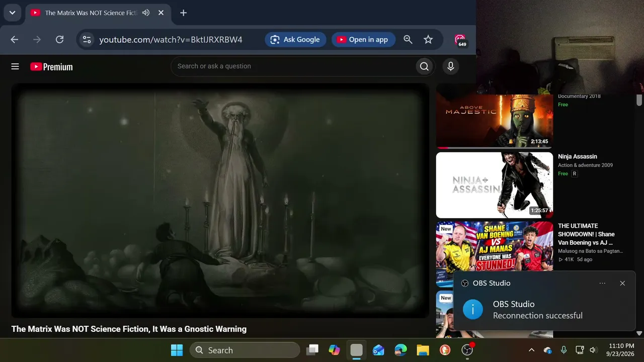Click the Matrix video player

[x=220, y=200]
